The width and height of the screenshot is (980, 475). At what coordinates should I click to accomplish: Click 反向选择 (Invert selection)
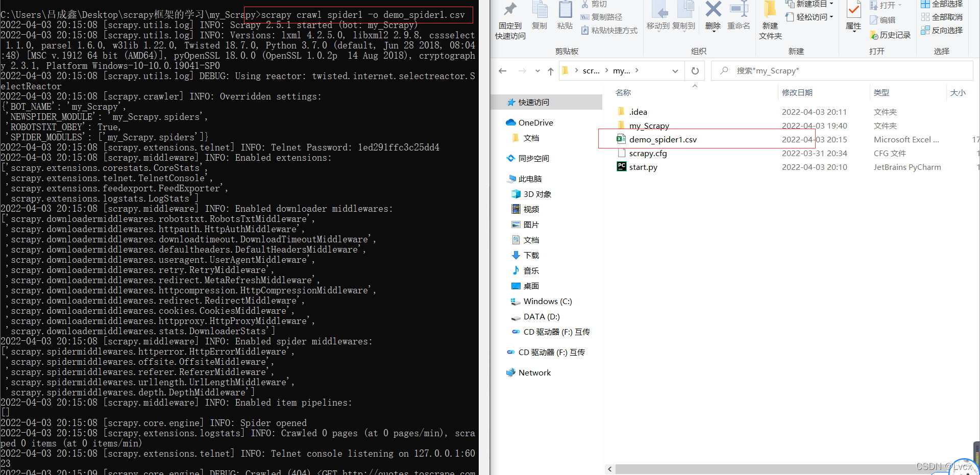[942, 30]
